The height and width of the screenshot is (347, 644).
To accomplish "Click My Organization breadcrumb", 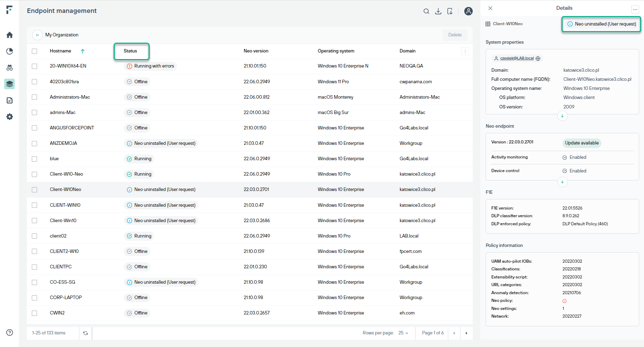I will coord(62,35).
